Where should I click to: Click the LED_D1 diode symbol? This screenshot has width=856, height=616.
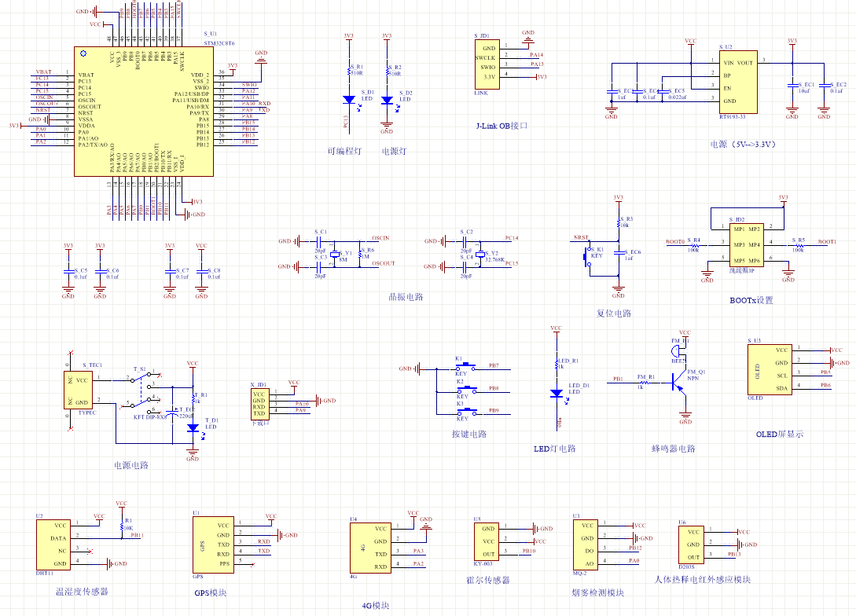pos(557,394)
